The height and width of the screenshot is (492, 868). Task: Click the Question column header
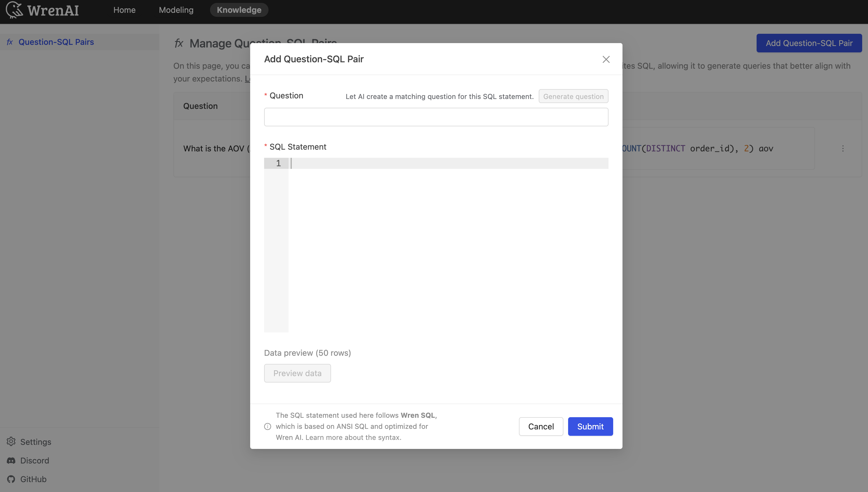200,106
